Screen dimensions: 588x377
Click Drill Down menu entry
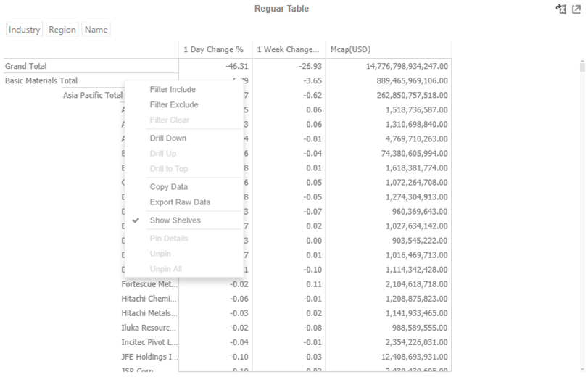167,138
